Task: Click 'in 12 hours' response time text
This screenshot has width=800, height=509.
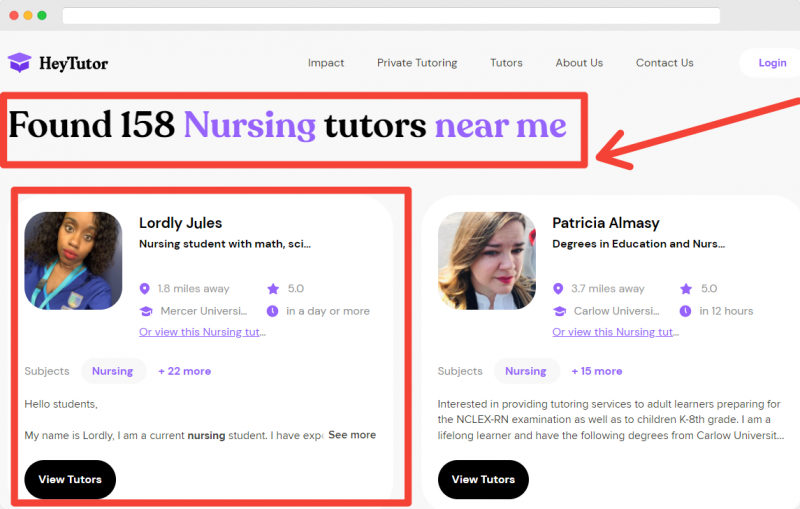Action: click(x=726, y=311)
